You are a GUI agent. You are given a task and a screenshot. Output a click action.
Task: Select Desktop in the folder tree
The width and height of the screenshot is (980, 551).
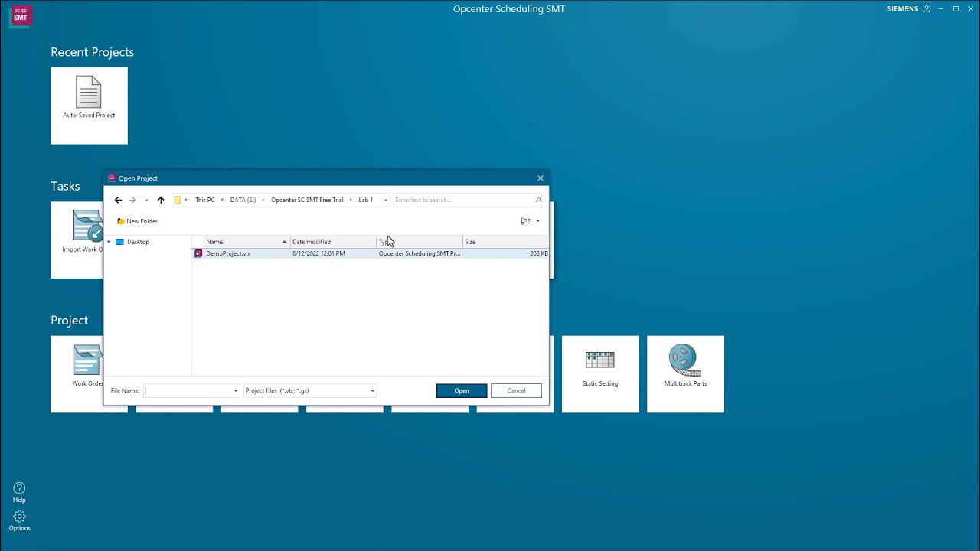click(x=138, y=242)
